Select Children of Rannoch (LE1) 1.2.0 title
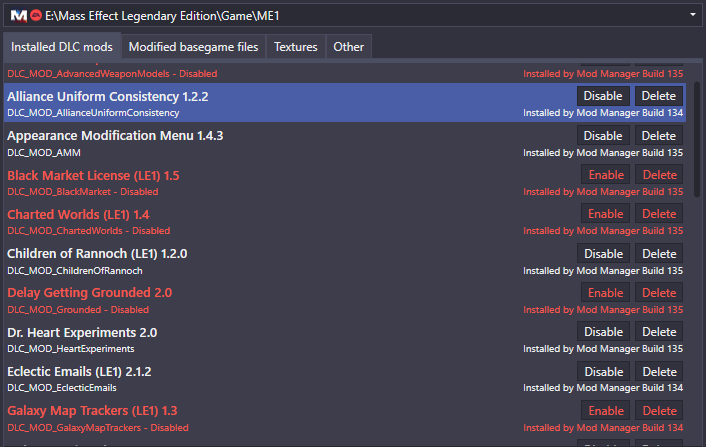The image size is (706, 447). (97, 254)
